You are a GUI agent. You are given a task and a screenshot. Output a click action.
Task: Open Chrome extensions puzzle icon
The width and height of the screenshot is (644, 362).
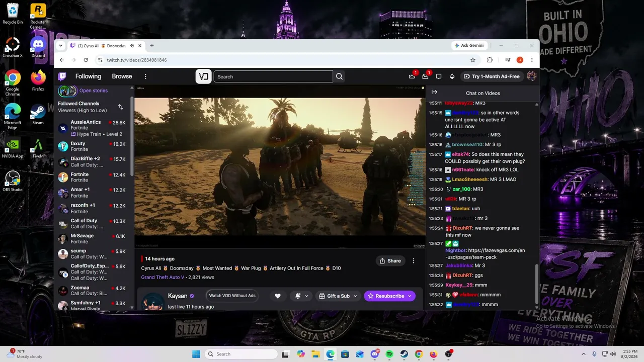[x=490, y=60]
